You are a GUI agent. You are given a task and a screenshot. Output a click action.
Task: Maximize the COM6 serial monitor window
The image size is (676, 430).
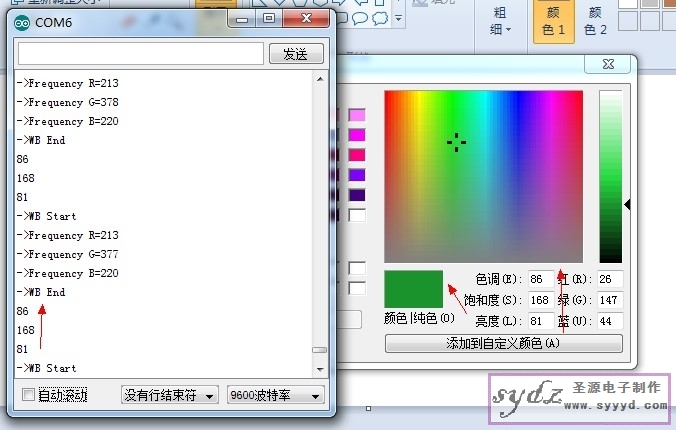(x=269, y=19)
